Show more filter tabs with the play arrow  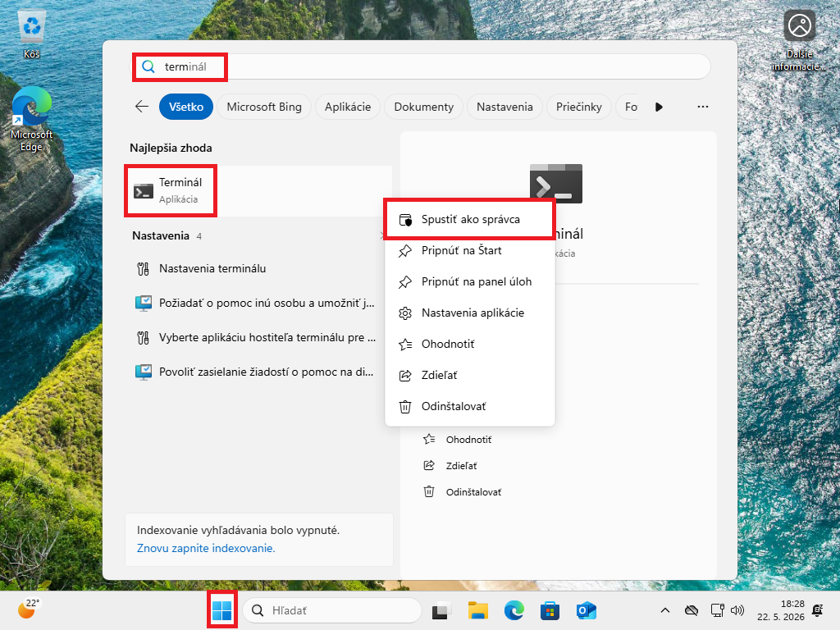[x=659, y=107]
